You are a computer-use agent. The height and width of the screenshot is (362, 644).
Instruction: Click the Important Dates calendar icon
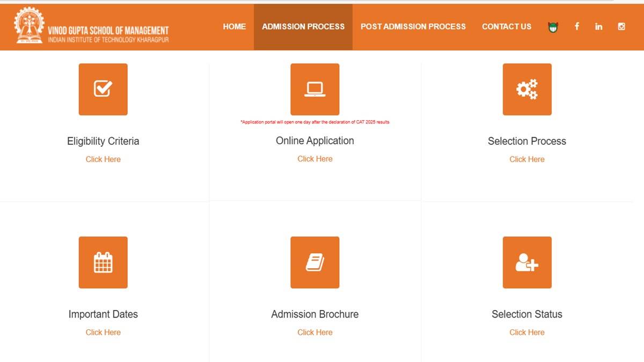click(x=103, y=262)
